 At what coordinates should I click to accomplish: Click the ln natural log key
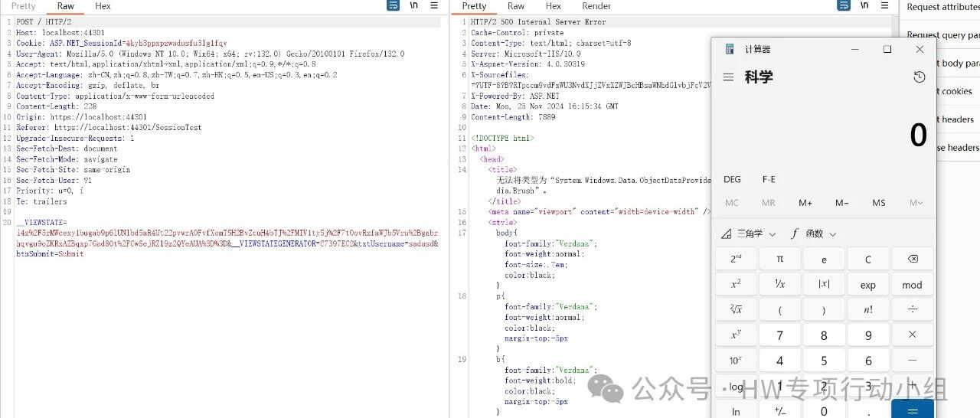tap(736, 411)
